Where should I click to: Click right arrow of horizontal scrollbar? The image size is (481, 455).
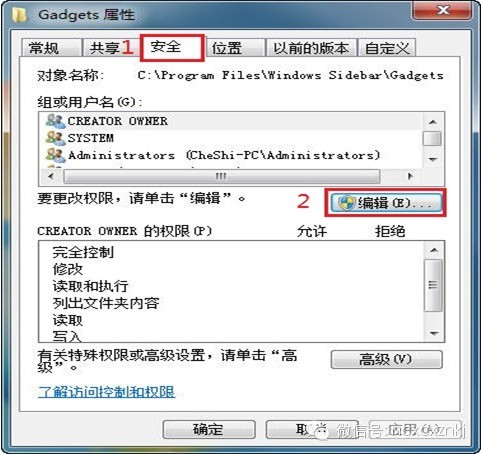click(x=411, y=176)
